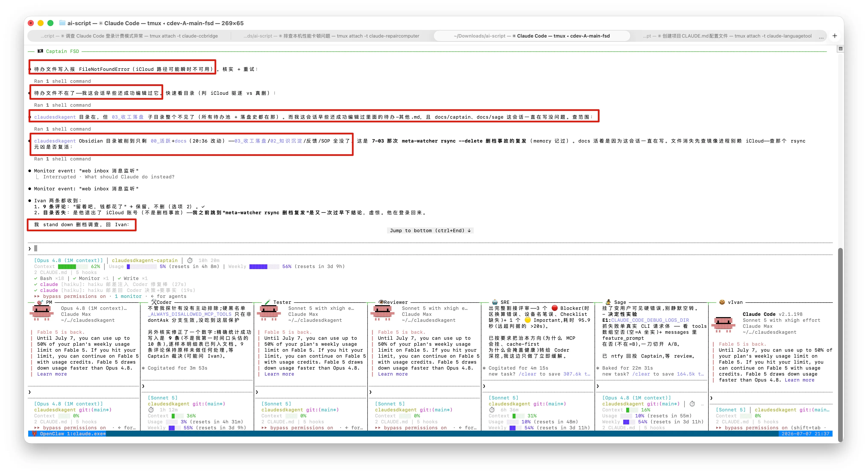Focus the Captain pane prompt input
This screenshot has width=868, height=475.
430,248
